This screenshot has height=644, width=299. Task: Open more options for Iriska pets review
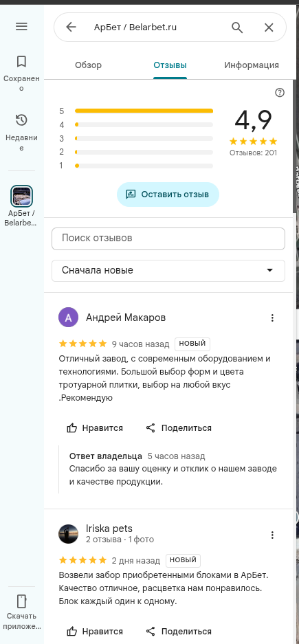coord(272,535)
